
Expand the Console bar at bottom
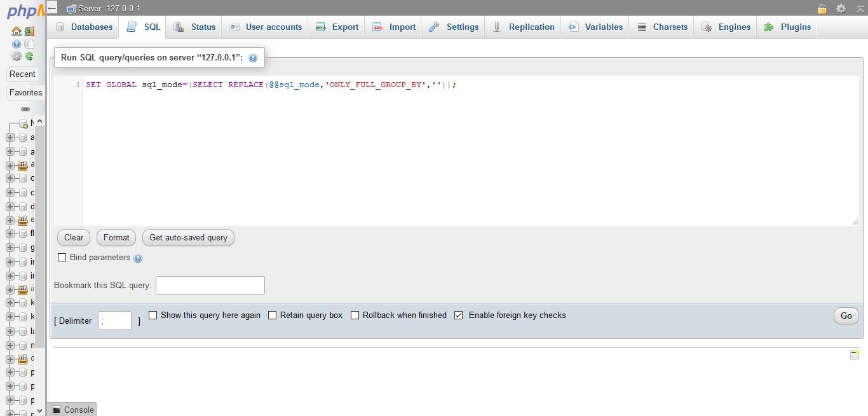(x=72, y=410)
